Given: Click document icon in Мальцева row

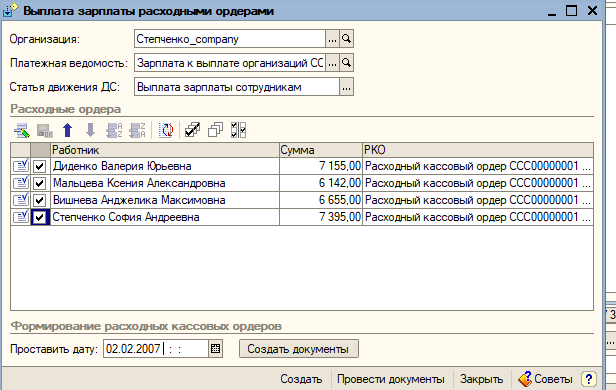Looking at the screenshot, I should click(x=21, y=183).
